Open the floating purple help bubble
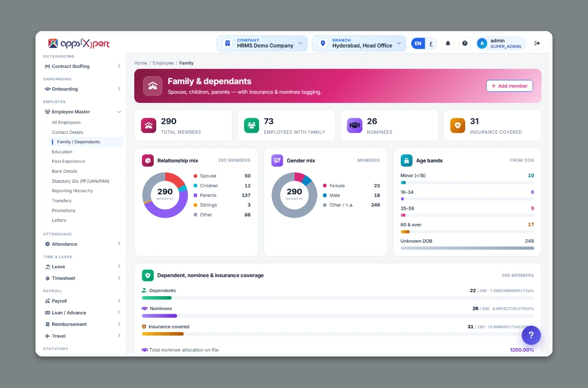 [531, 335]
